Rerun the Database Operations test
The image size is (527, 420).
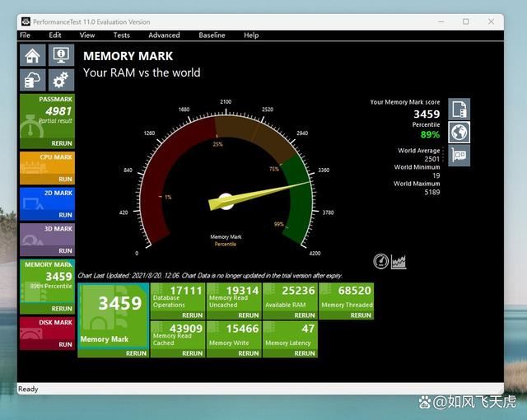(192, 315)
